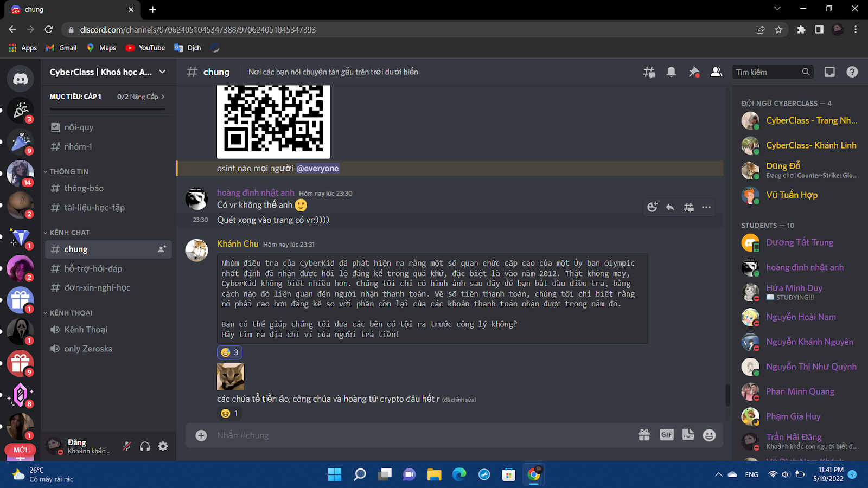Click the search magnifier icon
This screenshot has height=488, width=868.
(x=806, y=72)
